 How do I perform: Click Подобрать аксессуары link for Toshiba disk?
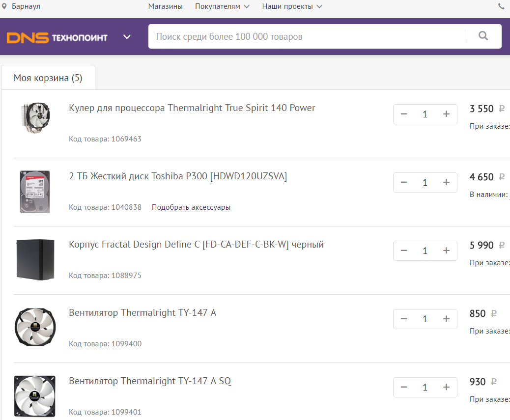191,207
